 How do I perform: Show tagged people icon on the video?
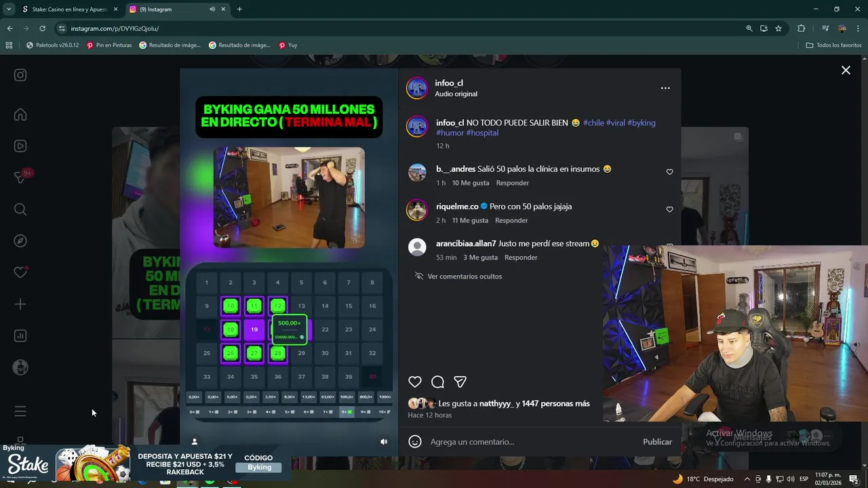pyautogui.click(x=195, y=441)
